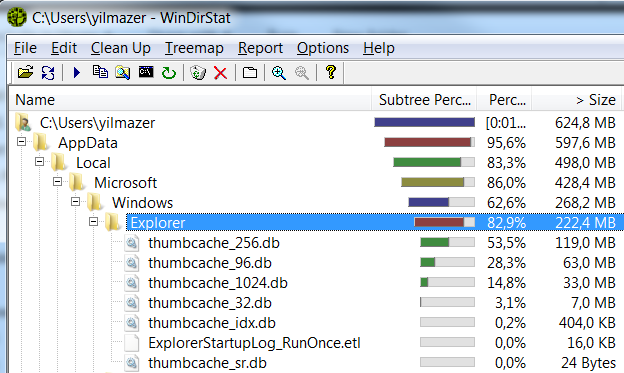Collapse the Explorer folder node
This screenshot has height=373, width=624.
[94, 221]
